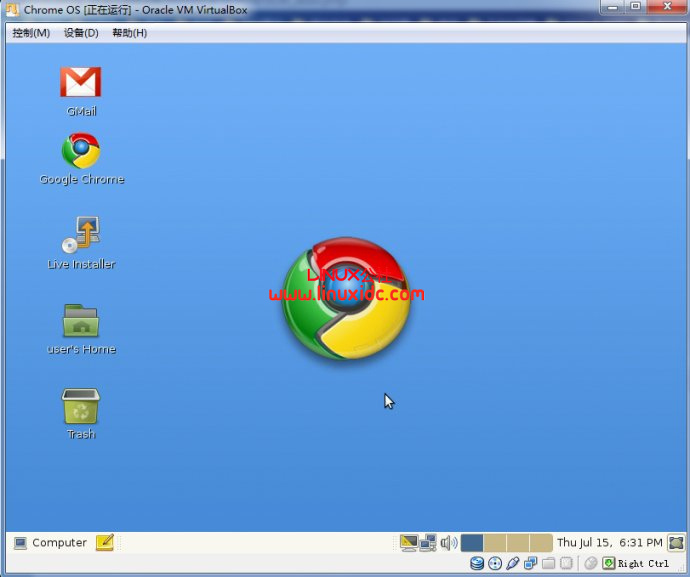The height and width of the screenshot is (577, 690).
Task: Click the VirtualBox hard disk activity icon
Action: [x=477, y=563]
